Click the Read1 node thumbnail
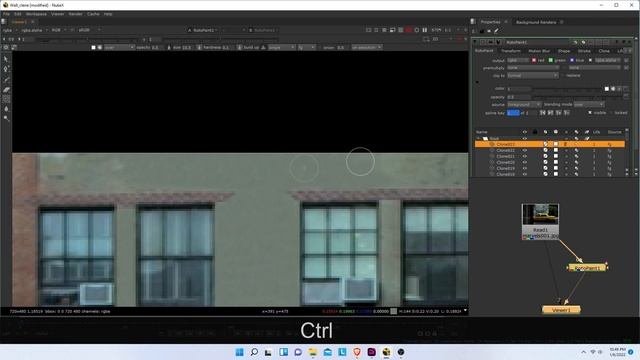The width and height of the screenshot is (640, 360). tap(540, 215)
